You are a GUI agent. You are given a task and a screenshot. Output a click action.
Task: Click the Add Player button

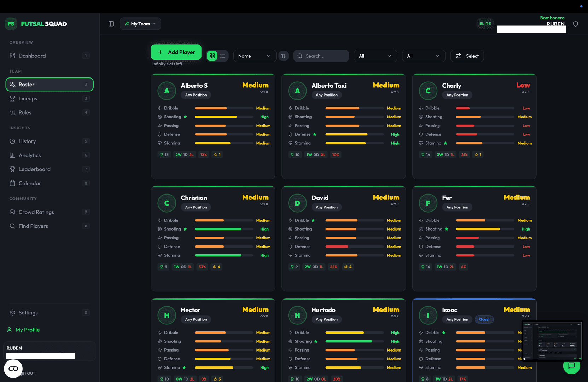point(176,52)
